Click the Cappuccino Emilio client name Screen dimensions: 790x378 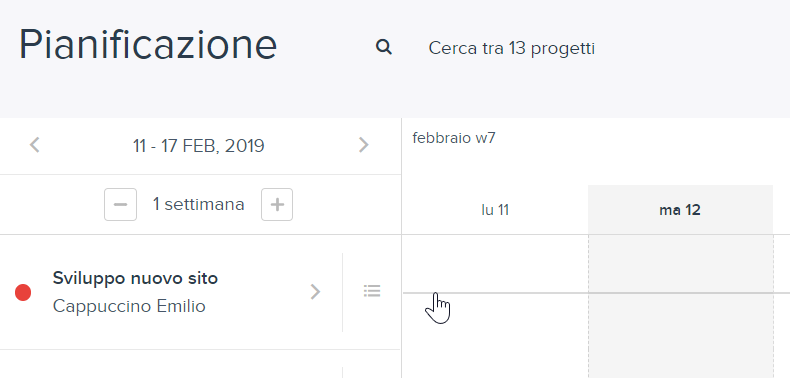pyautogui.click(x=129, y=306)
